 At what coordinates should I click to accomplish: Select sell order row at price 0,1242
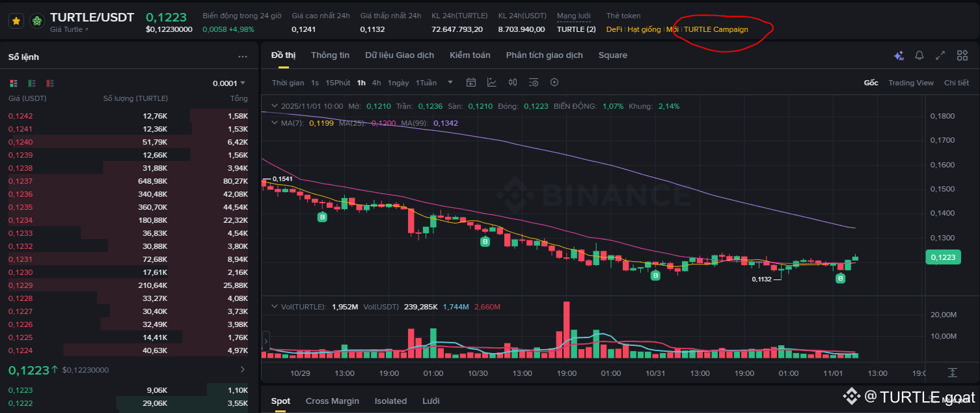pos(128,116)
